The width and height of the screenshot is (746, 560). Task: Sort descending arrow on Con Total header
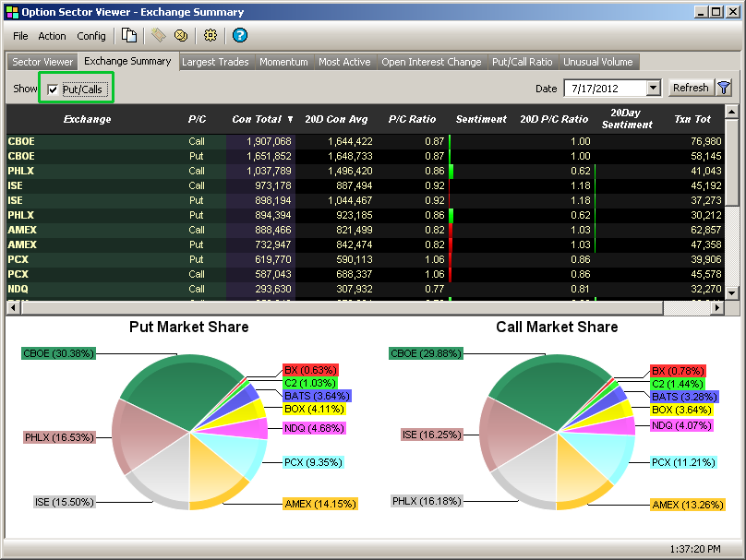pyautogui.click(x=290, y=119)
